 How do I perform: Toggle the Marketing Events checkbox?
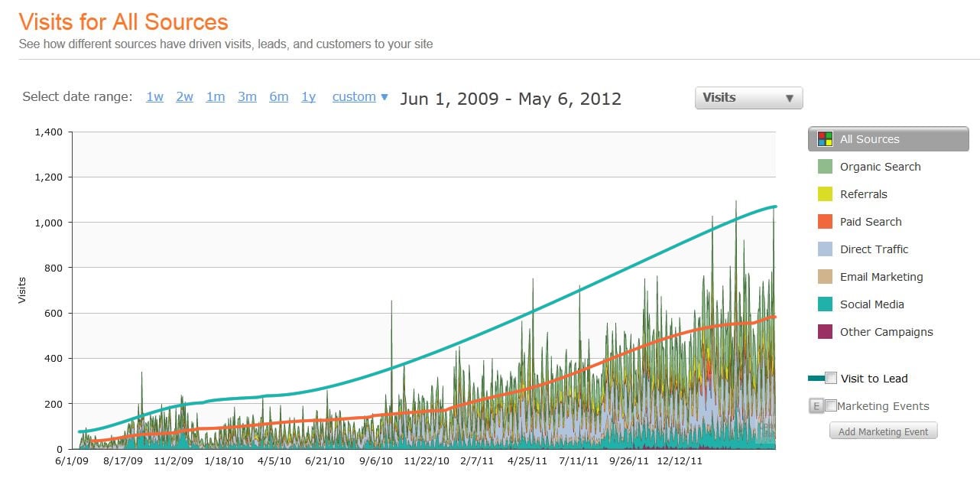coord(831,406)
